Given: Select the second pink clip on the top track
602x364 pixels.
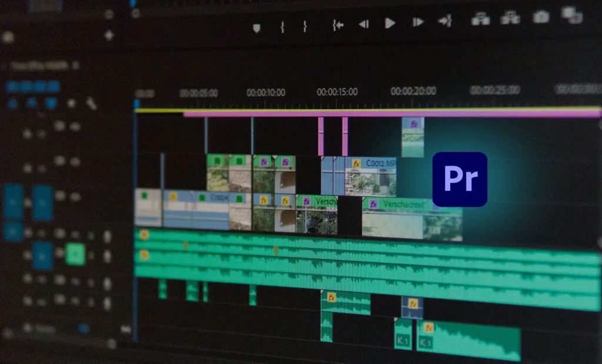Looking at the screenshot, I should pyautogui.click(x=345, y=137).
